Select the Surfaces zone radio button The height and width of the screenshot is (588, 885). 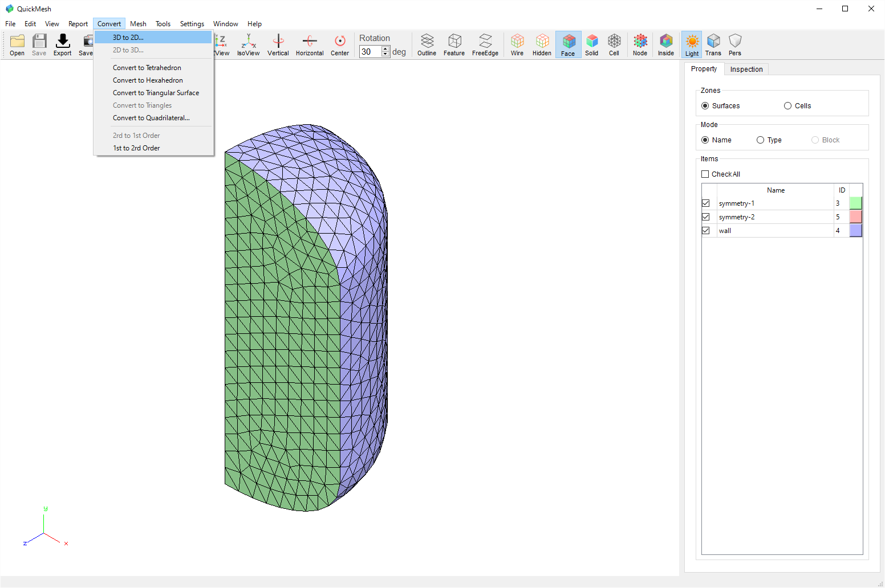click(705, 106)
